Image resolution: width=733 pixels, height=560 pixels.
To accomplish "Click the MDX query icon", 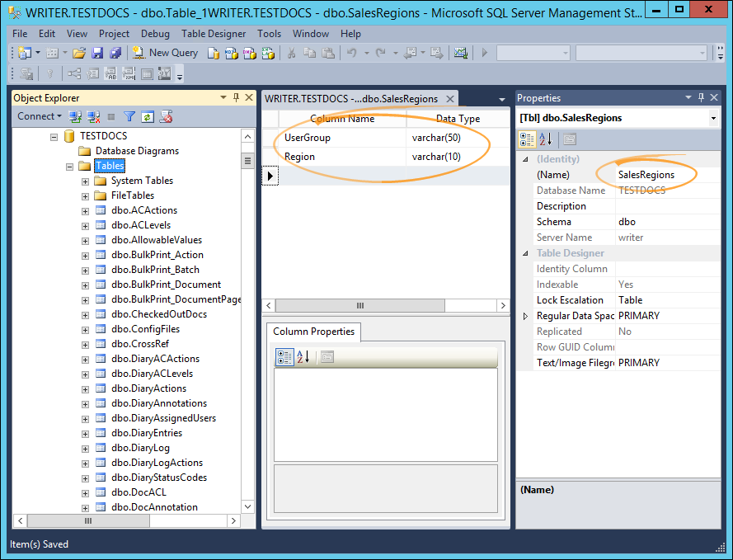I will [x=232, y=54].
